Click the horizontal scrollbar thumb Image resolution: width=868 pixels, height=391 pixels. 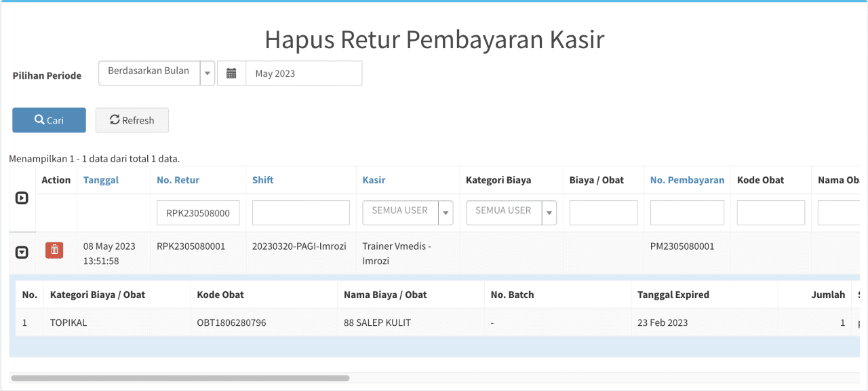pyautogui.click(x=180, y=378)
